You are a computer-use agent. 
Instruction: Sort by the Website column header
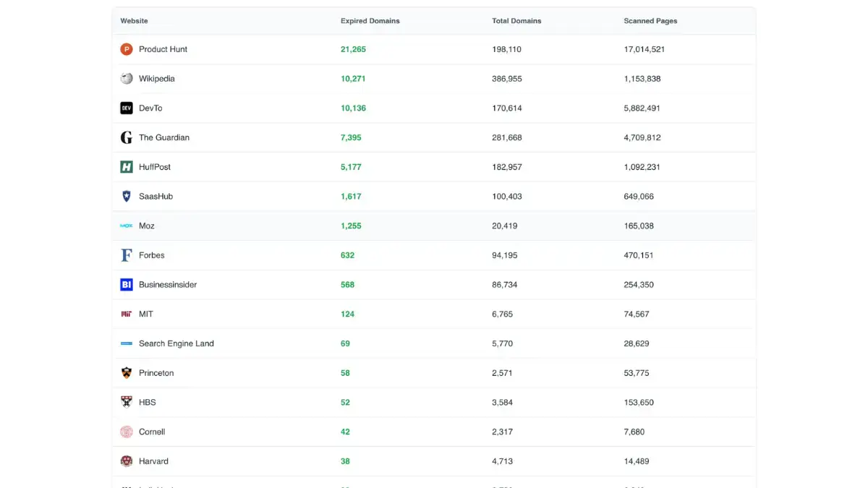134,21
